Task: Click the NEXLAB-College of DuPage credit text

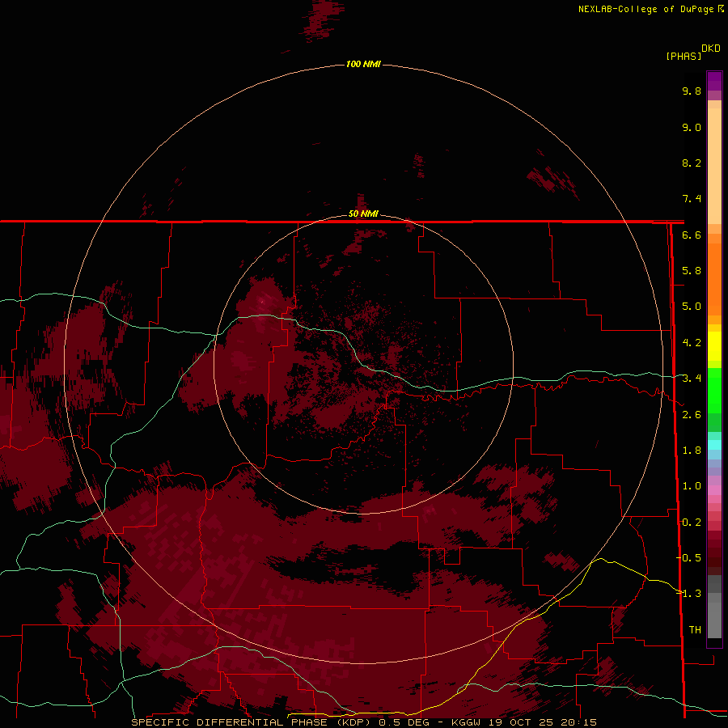Action: pos(647,9)
